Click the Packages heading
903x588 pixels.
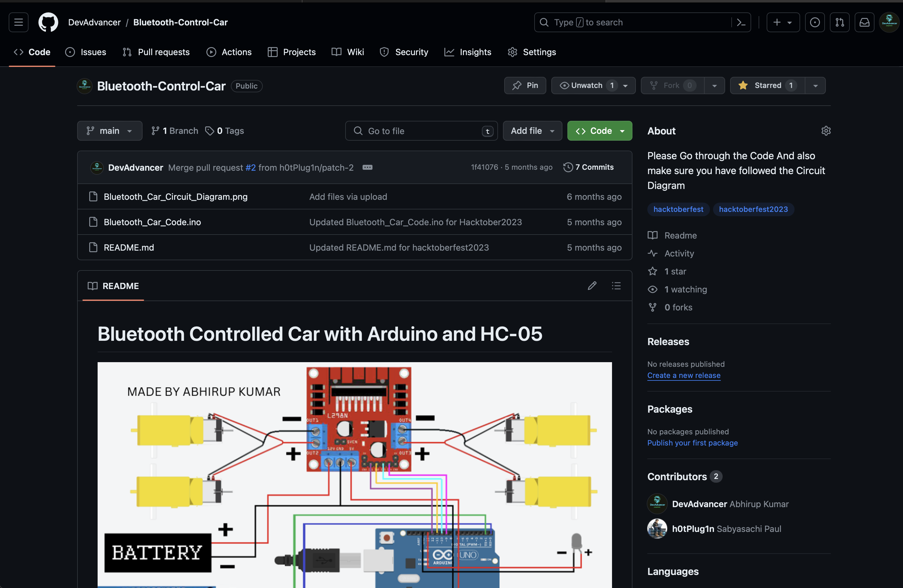coord(670,409)
